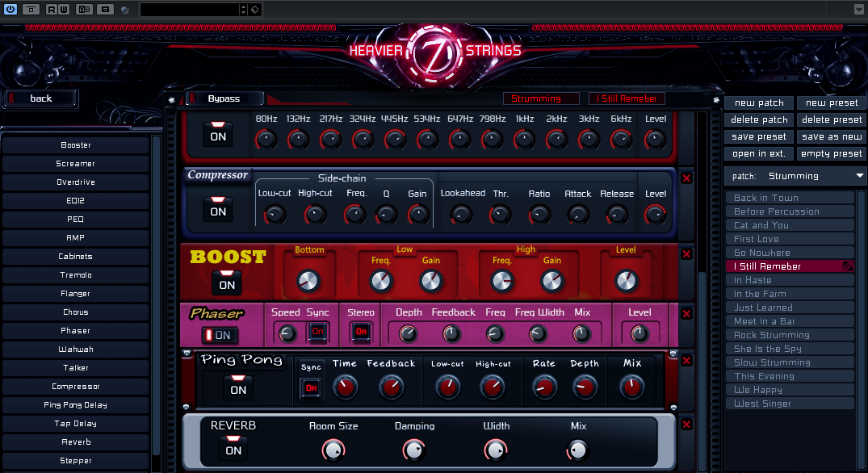
Task: Click the host preset name stepper arrows
Action: tap(243, 10)
